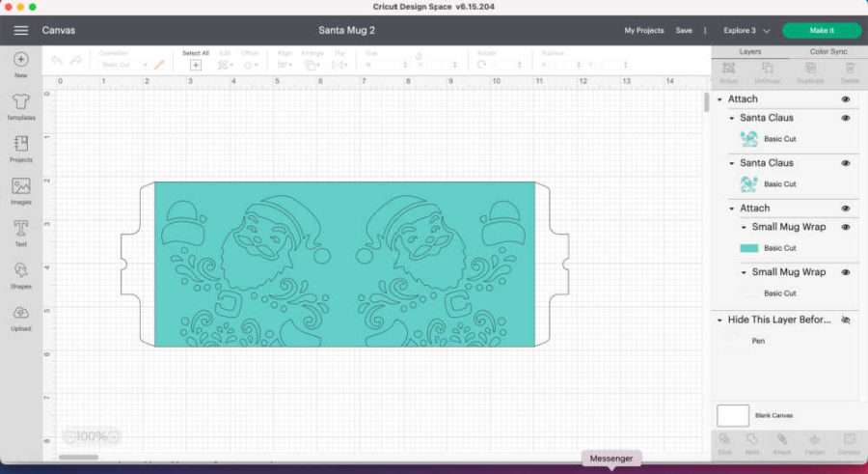Create a New project from sidebar
868x474 pixels.
21,64
